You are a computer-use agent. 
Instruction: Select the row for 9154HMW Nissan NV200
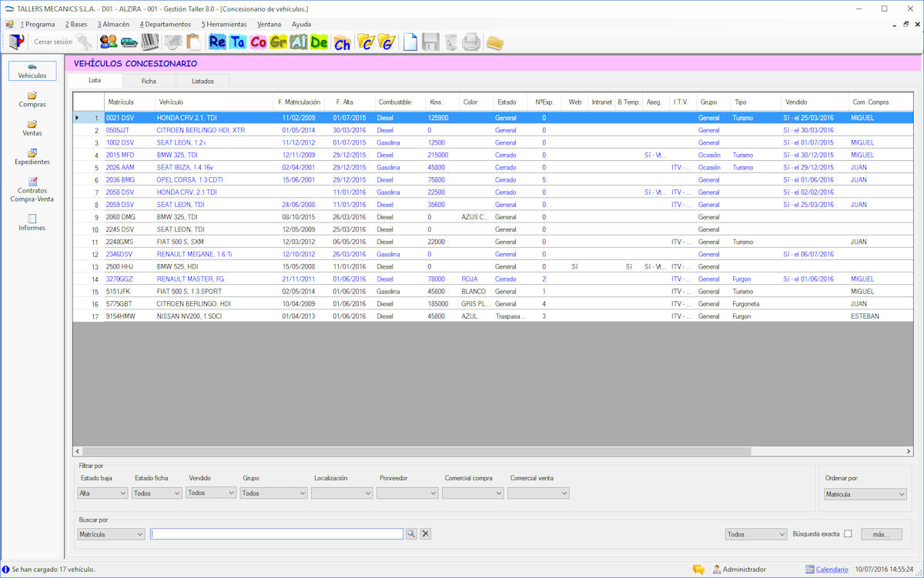pos(493,316)
